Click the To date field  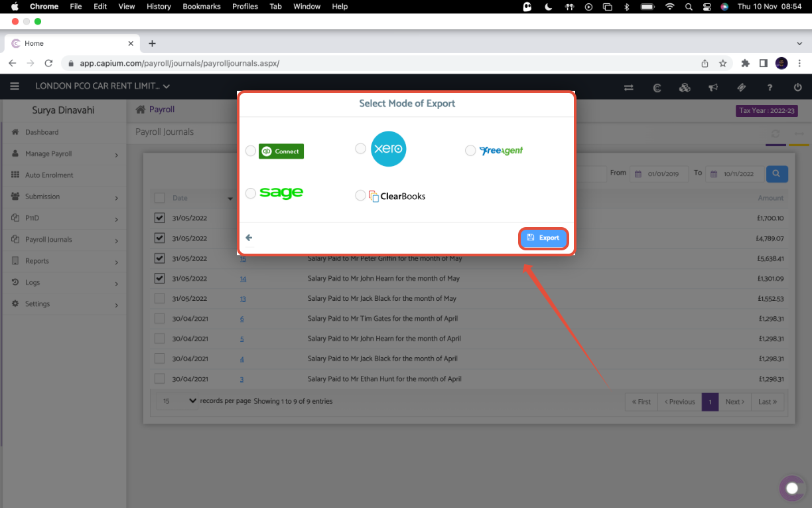pyautogui.click(x=734, y=174)
